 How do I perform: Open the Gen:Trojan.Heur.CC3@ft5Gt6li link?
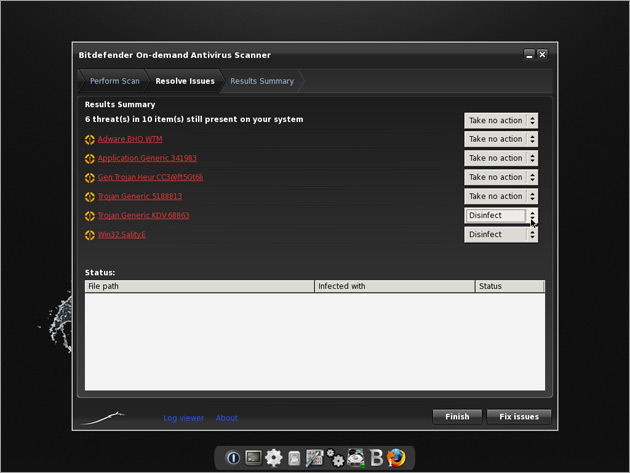click(150, 177)
